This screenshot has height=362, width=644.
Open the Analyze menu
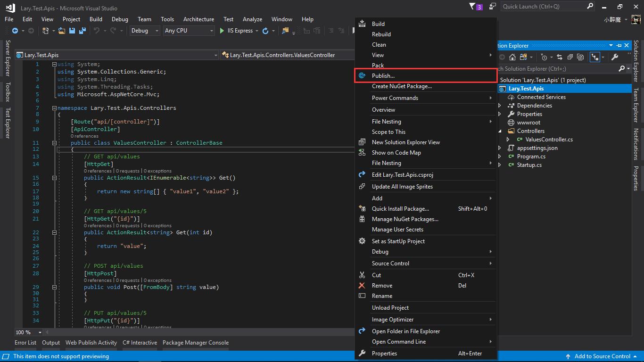252,19
